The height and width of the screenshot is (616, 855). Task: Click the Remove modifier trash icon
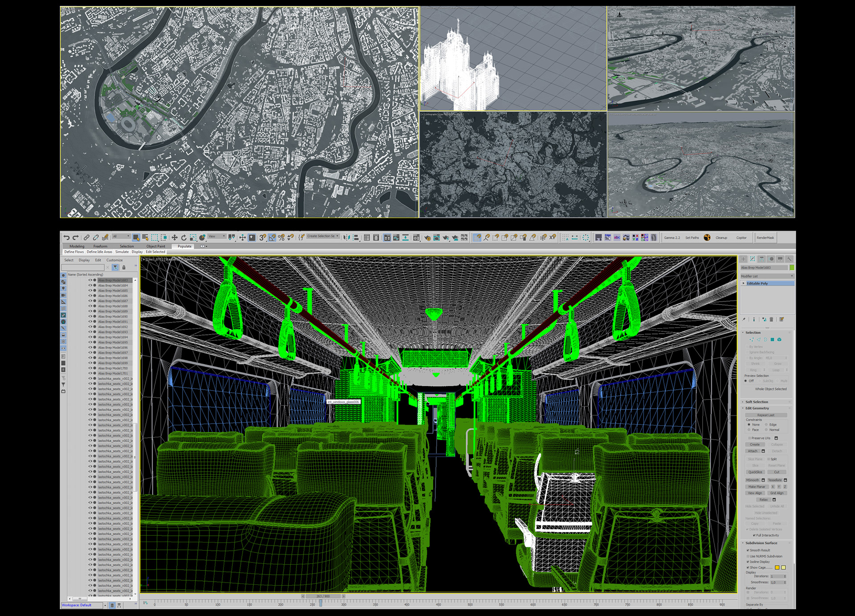click(x=772, y=319)
